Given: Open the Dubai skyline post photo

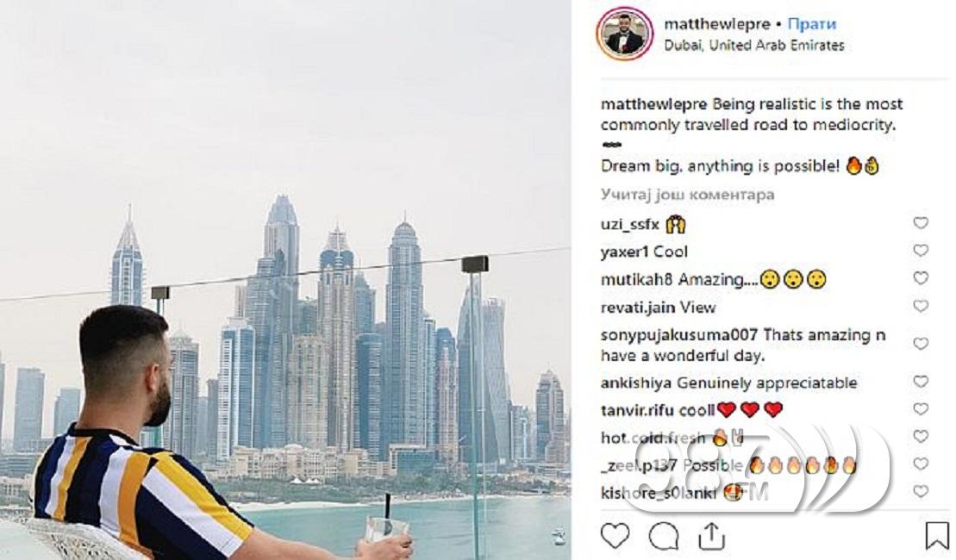Looking at the screenshot, I should pyautogui.click(x=285, y=280).
